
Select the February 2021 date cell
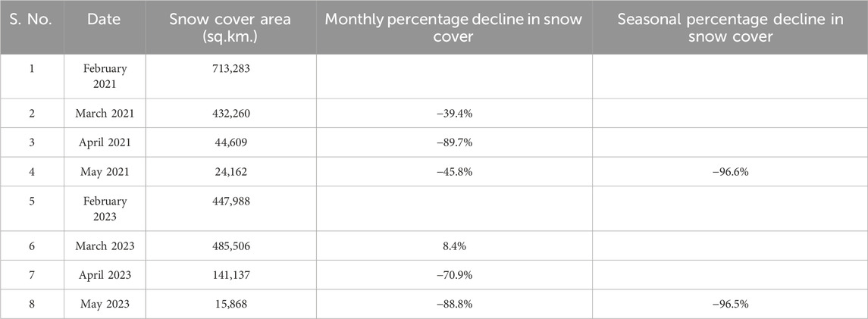105,77
